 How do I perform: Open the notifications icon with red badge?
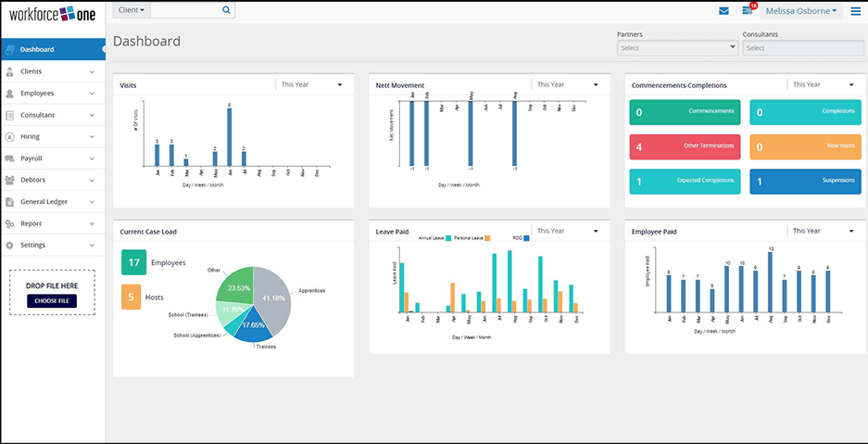tap(747, 11)
